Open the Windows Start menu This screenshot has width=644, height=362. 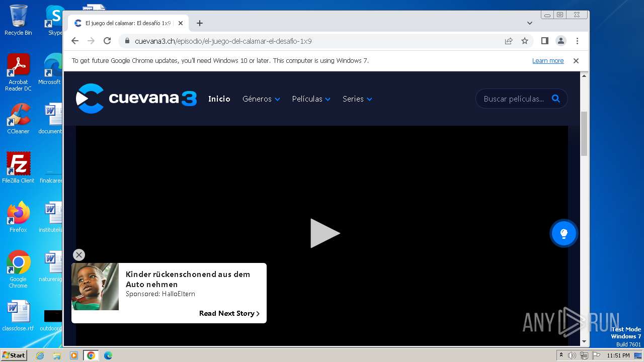(14, 355)
